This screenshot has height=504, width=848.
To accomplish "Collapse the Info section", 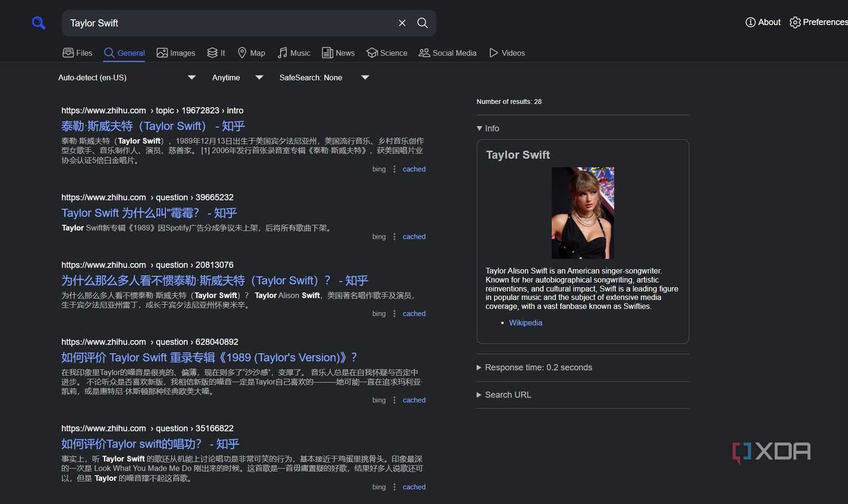I will pos(488,128).
